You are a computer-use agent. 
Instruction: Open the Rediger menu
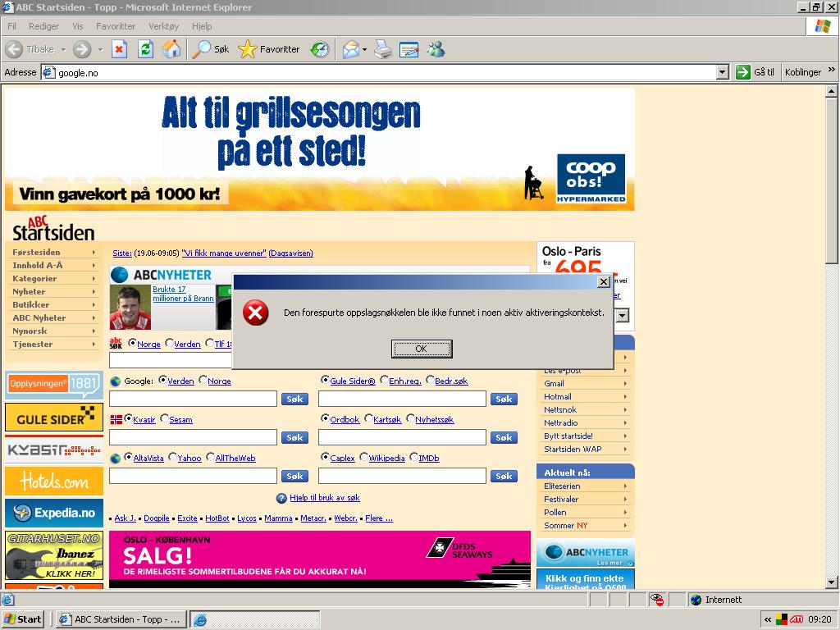click(x=43, y=26)
